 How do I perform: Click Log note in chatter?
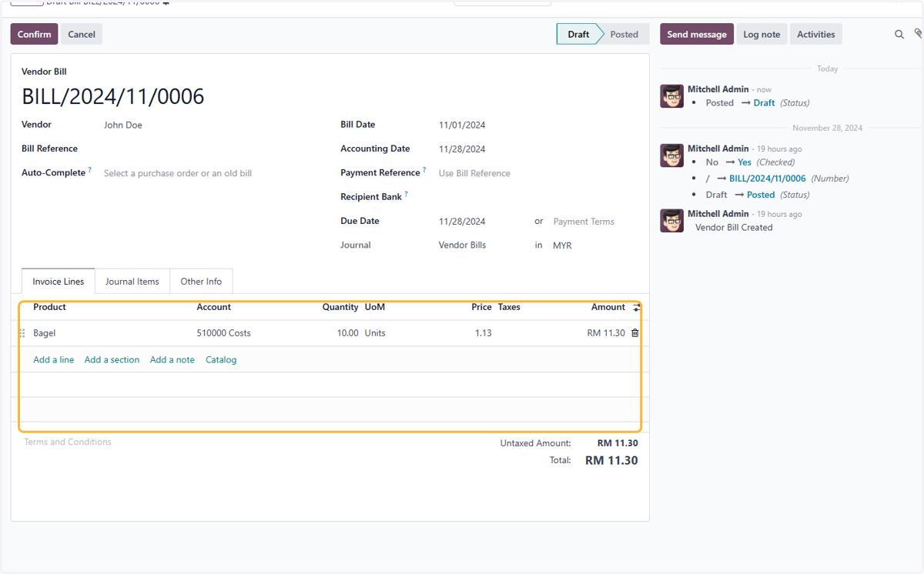click(x=762, y=35)
